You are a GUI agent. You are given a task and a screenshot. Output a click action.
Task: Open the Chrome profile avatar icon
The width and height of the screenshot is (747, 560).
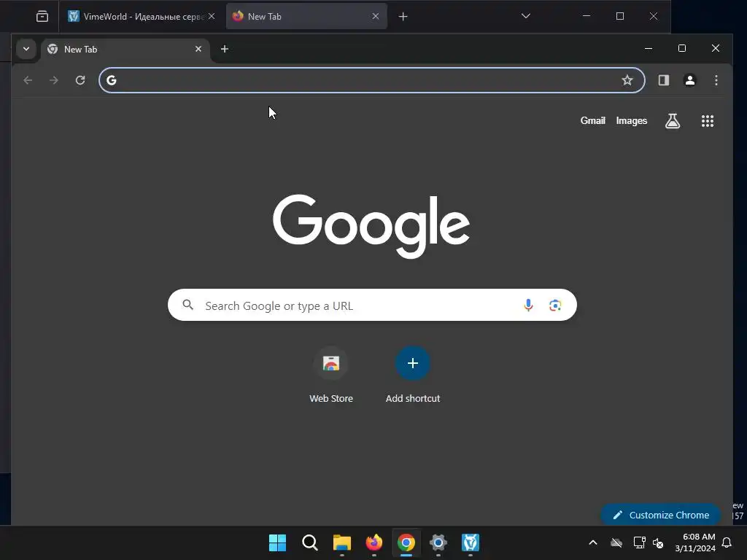[x=689, y=80]
